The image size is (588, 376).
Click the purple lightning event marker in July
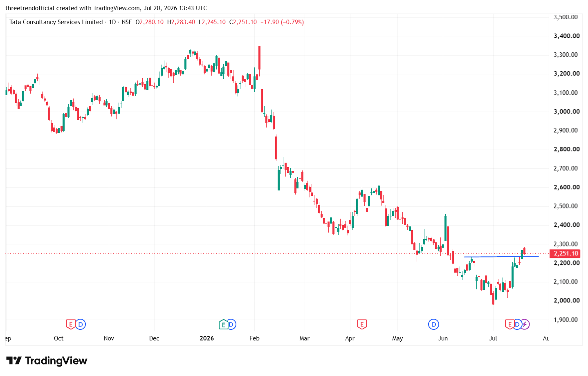[525, 325]
